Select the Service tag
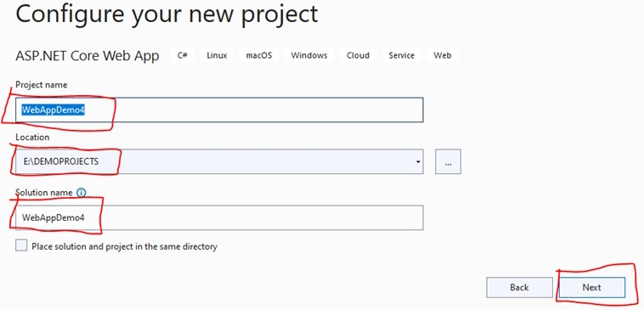644x310 pixels. point(401,55)
